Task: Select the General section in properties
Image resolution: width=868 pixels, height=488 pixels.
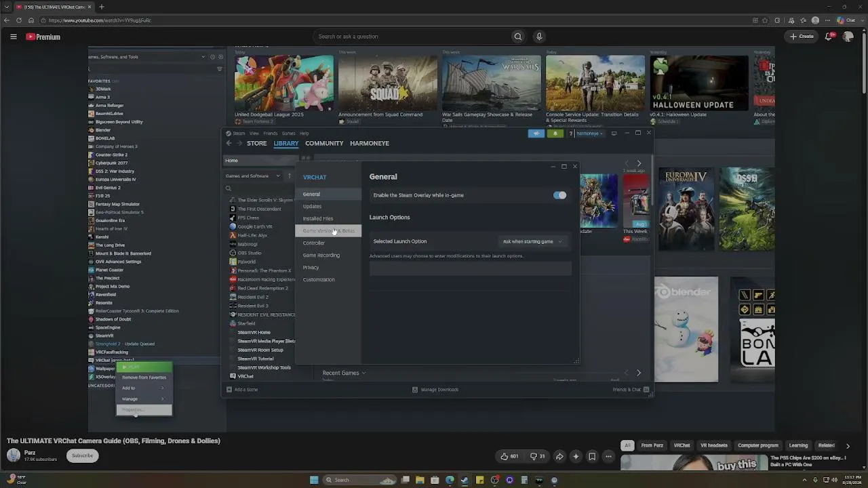Action: (x=328, y=195)
